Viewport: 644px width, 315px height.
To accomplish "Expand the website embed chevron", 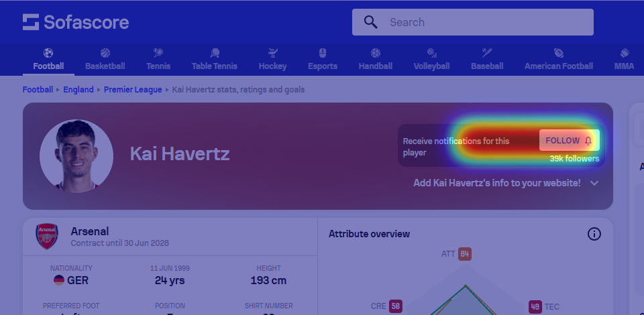I will (x=594, y=183).
